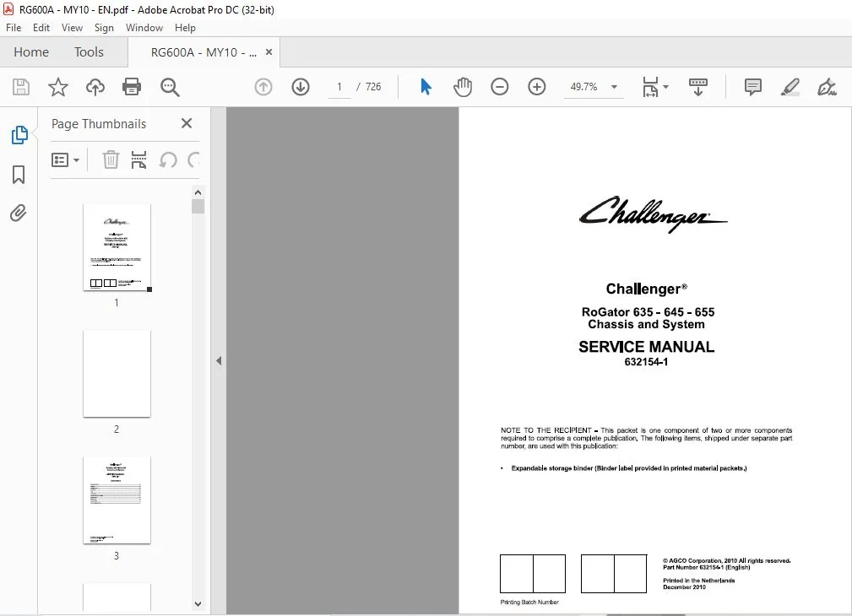Open the File menu

[14, 28]
